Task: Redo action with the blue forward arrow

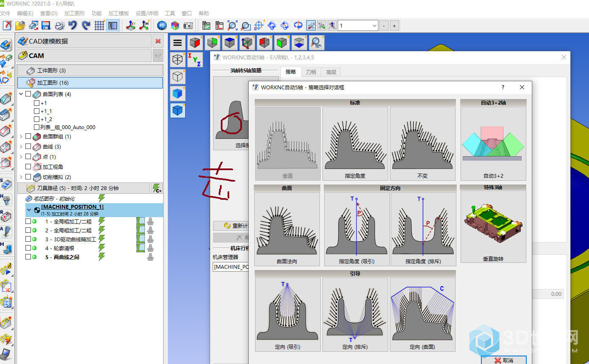Action: point(86,25)
